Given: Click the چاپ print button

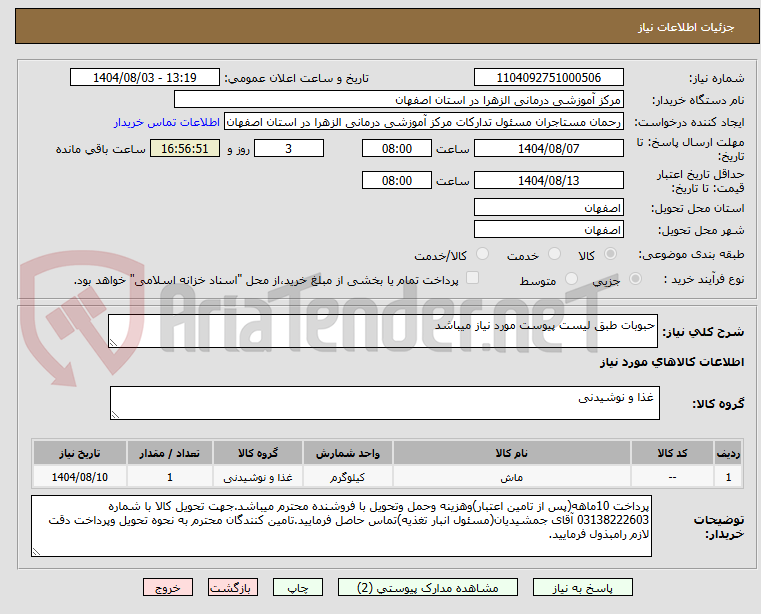Looking at the screenshot, I should [298, 587].
